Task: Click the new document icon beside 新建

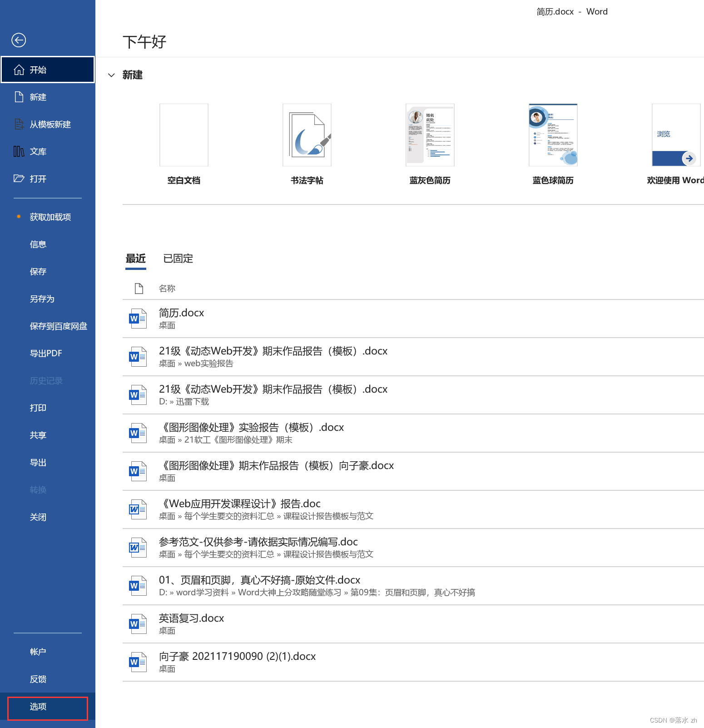Action: pyautogui.click(x=19, y=97)
